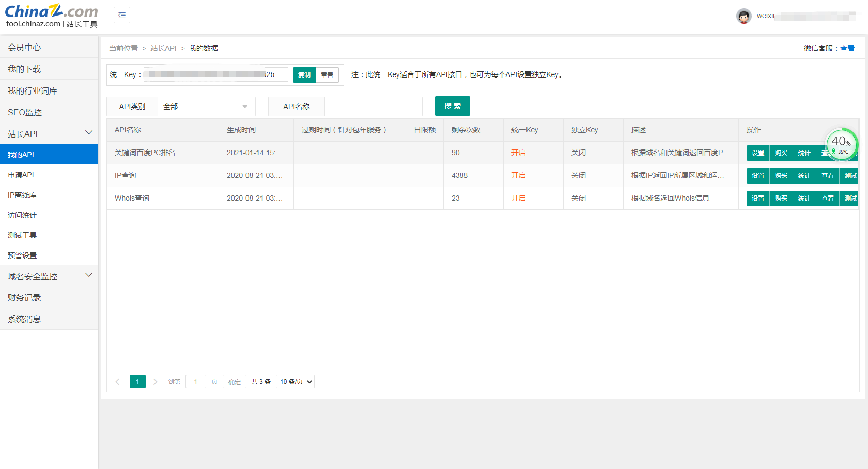Expand the 站长API sidebar section chevron

tap(89, 133)
